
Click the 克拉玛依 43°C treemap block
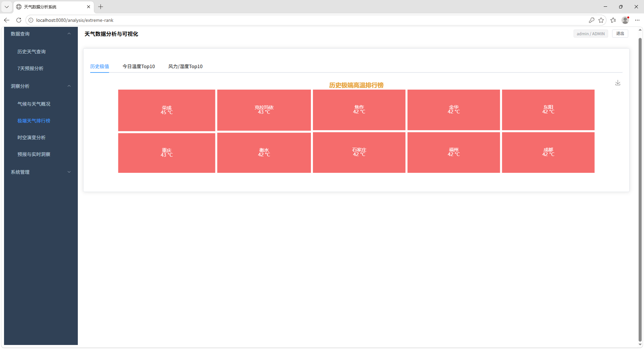coord(264,110)
